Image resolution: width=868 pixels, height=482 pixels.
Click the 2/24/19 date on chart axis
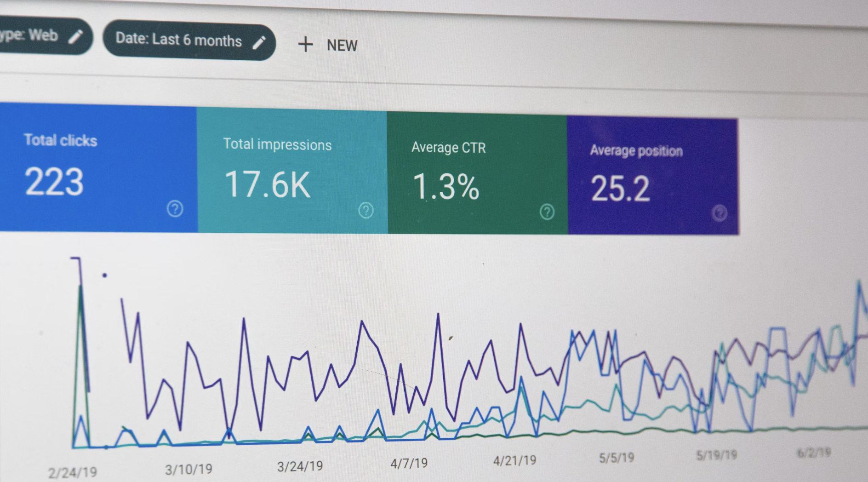[73, 472]
